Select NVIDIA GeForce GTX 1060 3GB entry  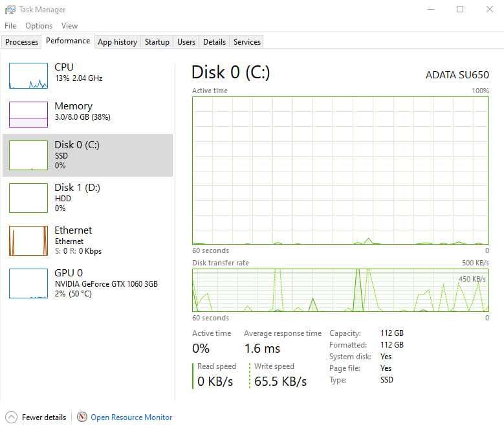click(x=106, y=284)
